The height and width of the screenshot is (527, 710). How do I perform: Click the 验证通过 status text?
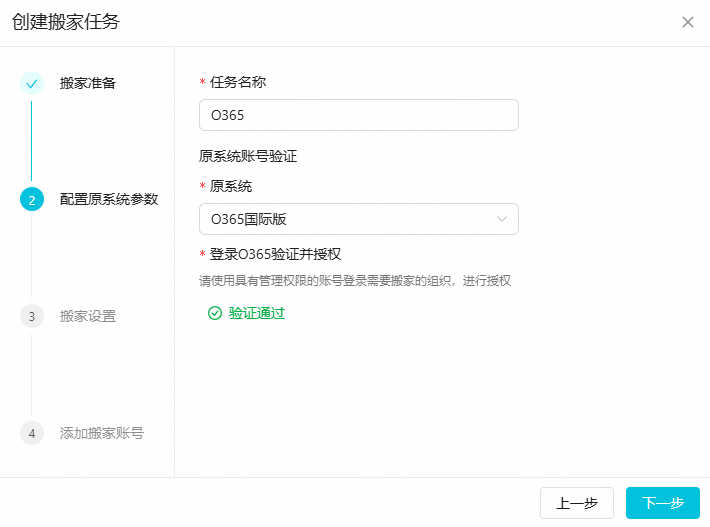pos(257,313)
